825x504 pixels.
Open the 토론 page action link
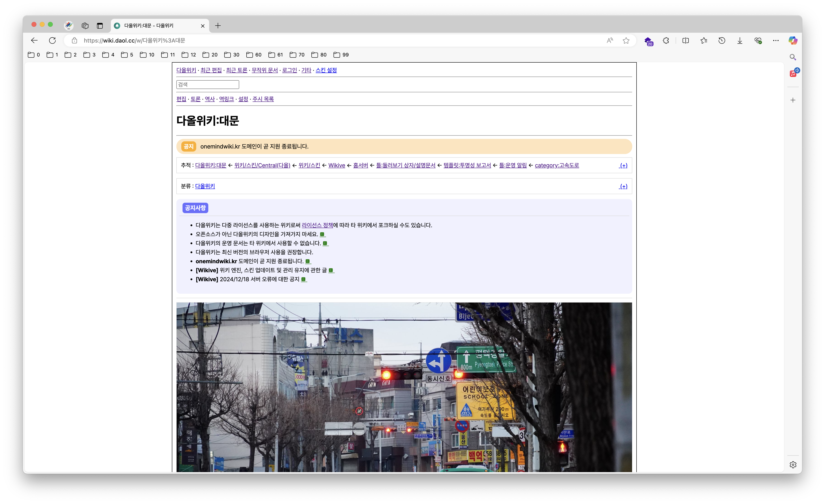click(196, 99)
